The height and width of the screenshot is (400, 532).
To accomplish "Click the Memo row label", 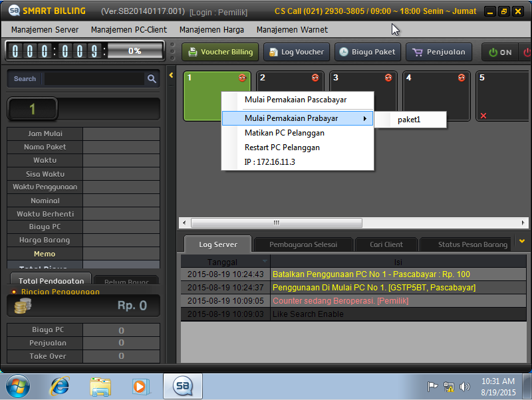I will pyautogui.click(x=45, y=254).
